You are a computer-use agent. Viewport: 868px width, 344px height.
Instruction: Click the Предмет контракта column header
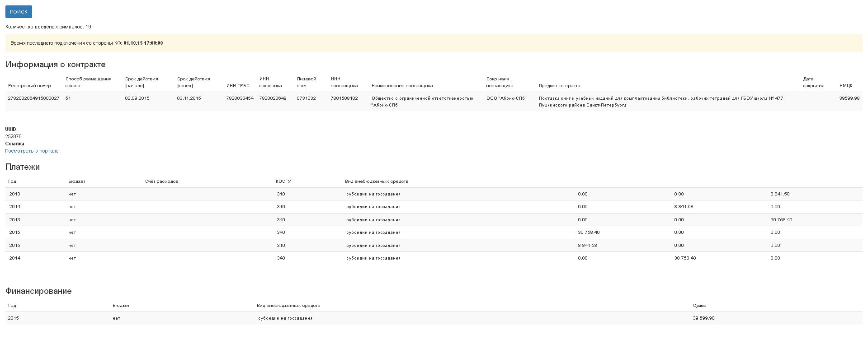(559, 85)
